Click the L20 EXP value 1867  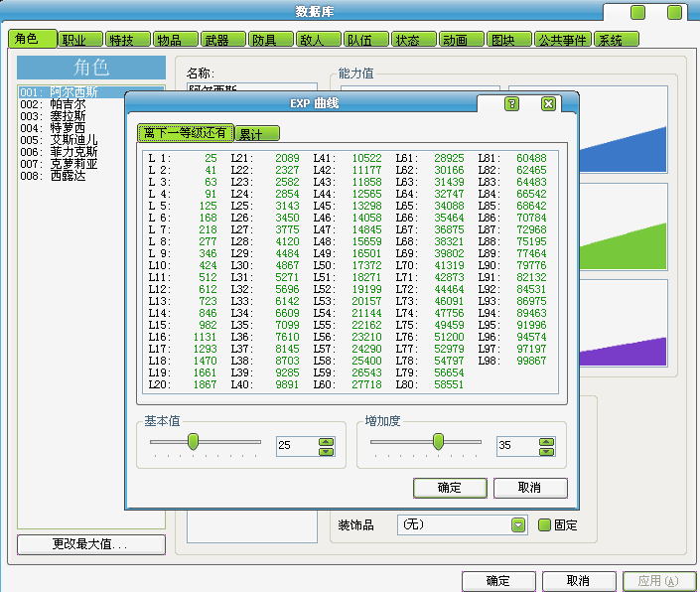[205, 384]
